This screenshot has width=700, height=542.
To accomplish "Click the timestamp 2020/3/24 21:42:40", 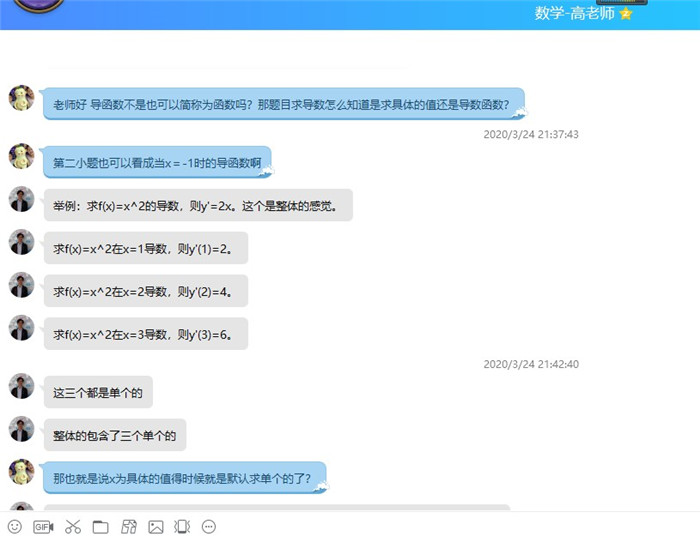I will pyautogui.click(x=531, y=365).
